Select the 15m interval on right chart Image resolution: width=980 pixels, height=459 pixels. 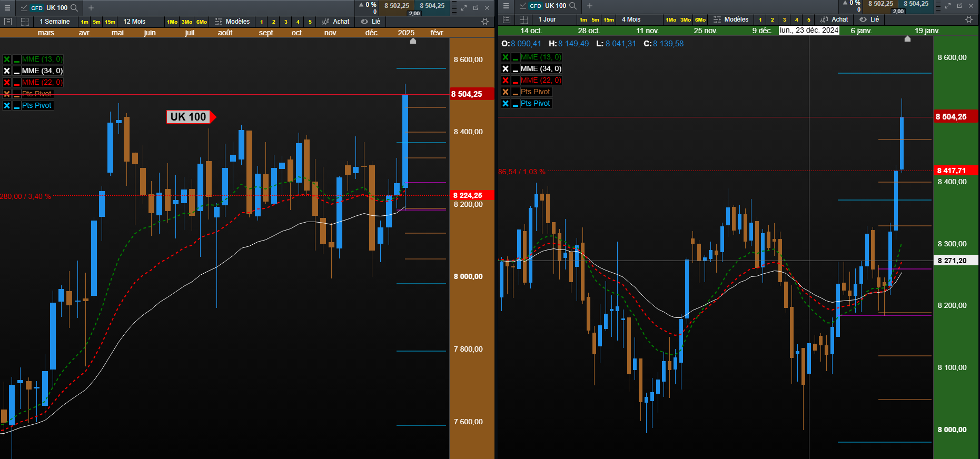[609, 20]
